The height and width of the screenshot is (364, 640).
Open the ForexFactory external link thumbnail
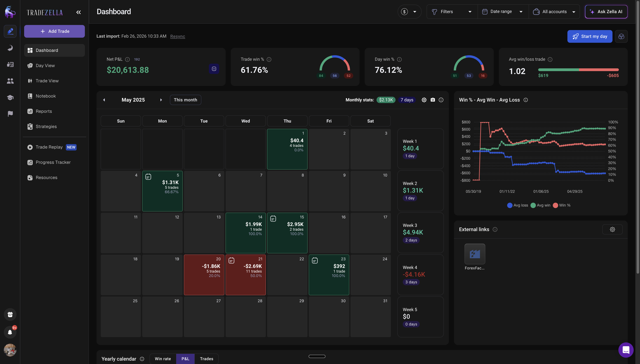point(474,254)
